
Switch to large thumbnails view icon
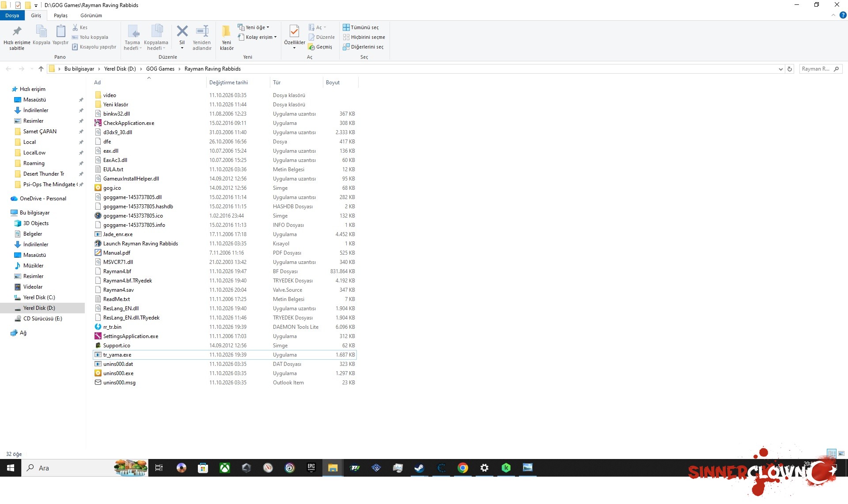coord(841,453)
